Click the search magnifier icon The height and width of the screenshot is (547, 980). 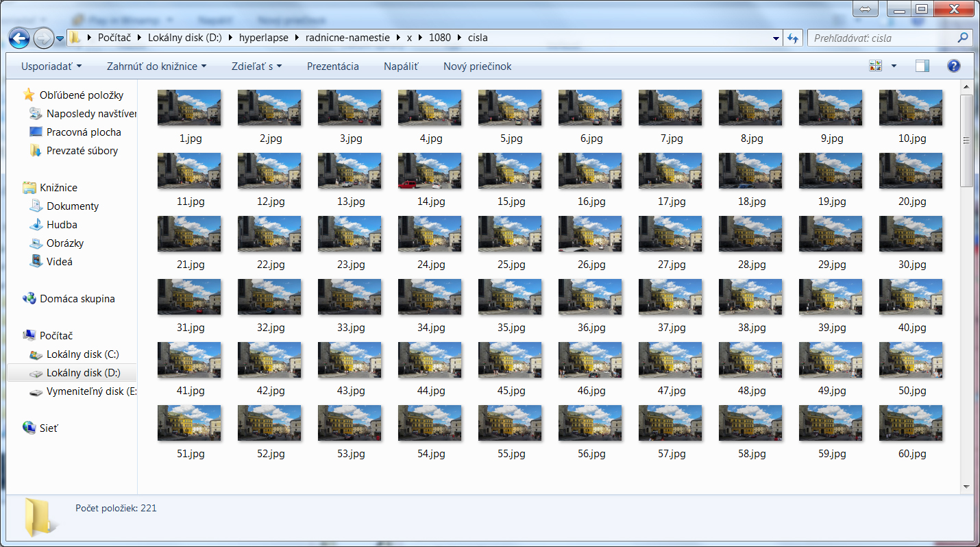(x=963, y=38)
